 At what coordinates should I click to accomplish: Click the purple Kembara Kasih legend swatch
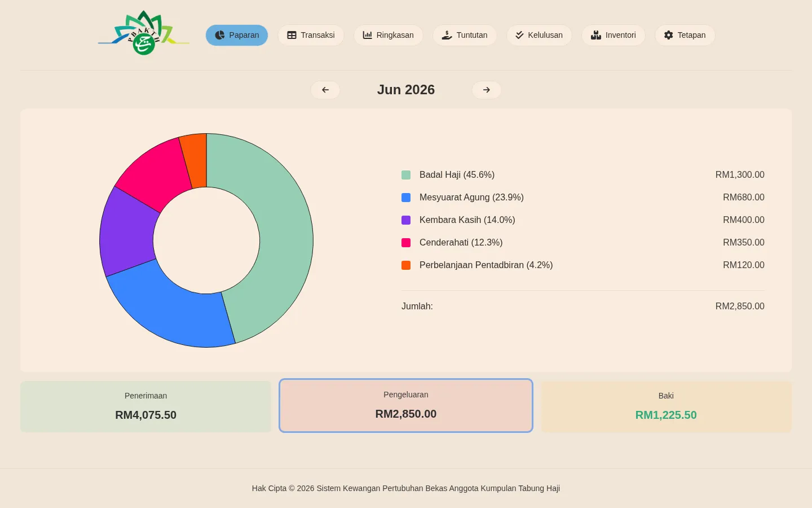click(x=406, y=220)
